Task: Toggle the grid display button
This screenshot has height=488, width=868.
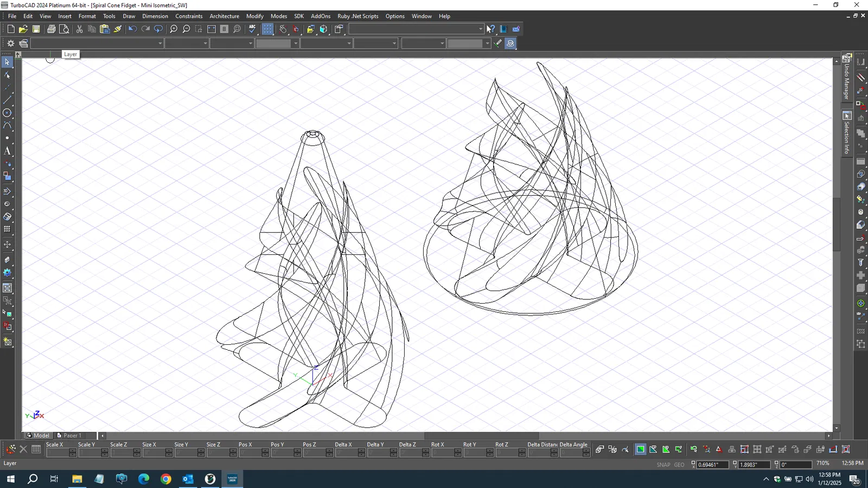Action: click(267, 29)
